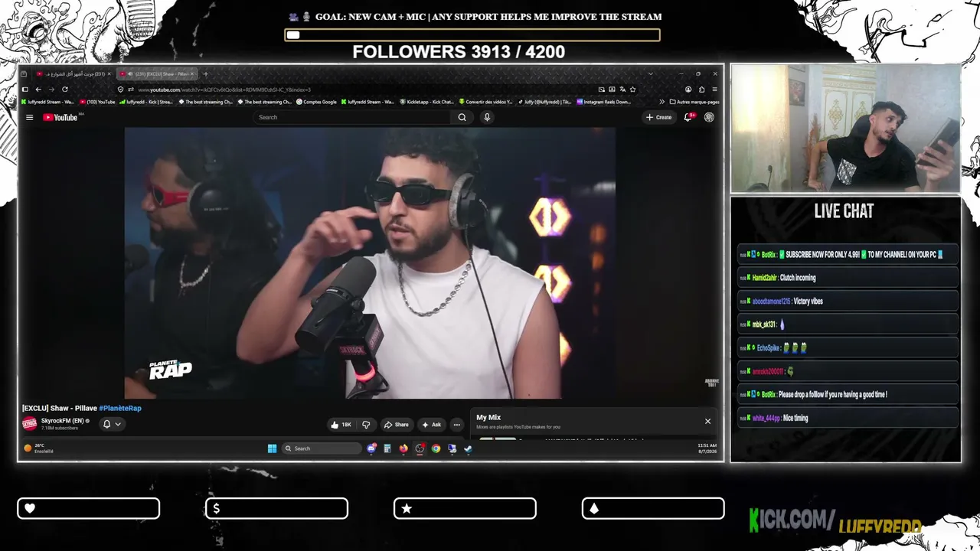Click the YouTube search input field
The height and width of the screenshot is (551, 980).
[353, 117]
